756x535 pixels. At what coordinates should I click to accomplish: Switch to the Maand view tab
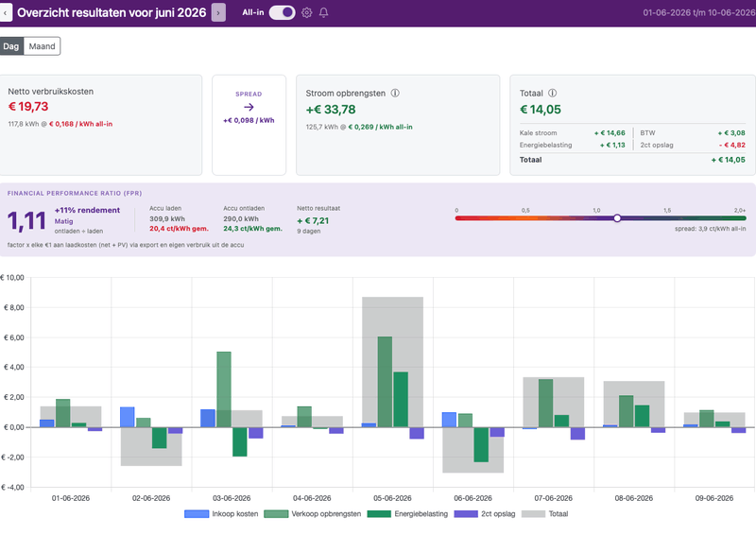point(42,46)
